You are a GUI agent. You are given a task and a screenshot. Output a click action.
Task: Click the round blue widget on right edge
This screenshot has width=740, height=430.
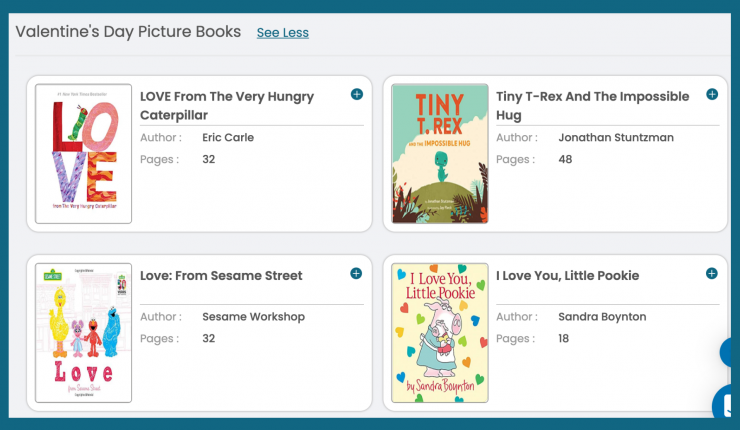(726, 352)
